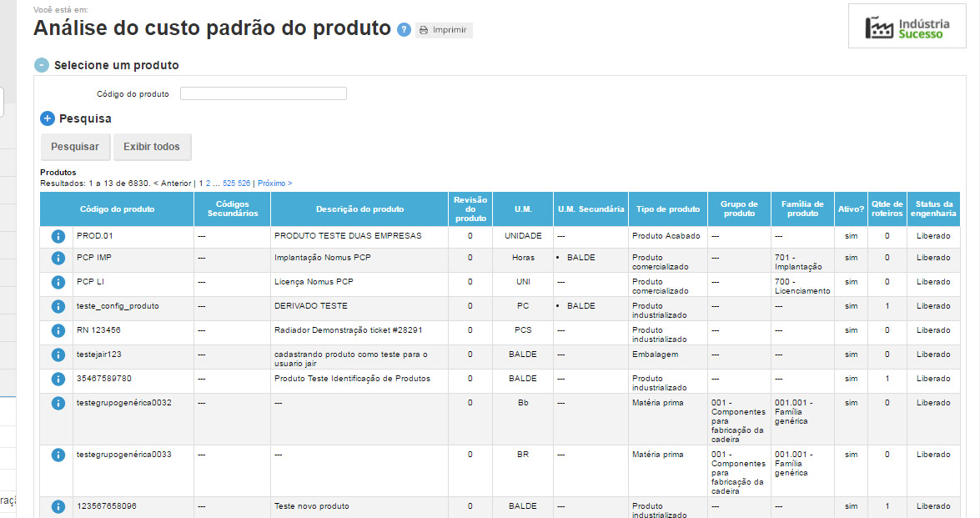Open info icon for PCP LI

pyautogui.click(x=58, y=283)
